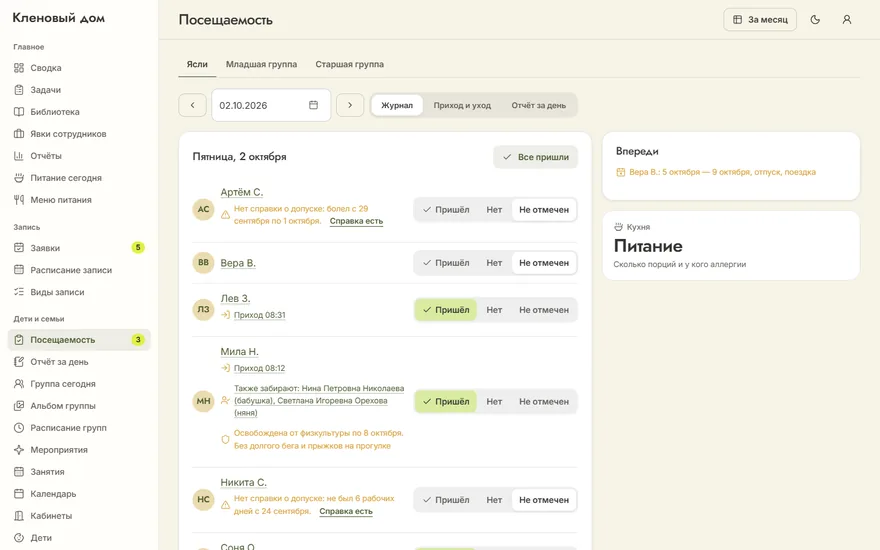Open Никита С. profile link
This screenshot has height=550, width=880.
pyautogui.click(x=243, y=482)
